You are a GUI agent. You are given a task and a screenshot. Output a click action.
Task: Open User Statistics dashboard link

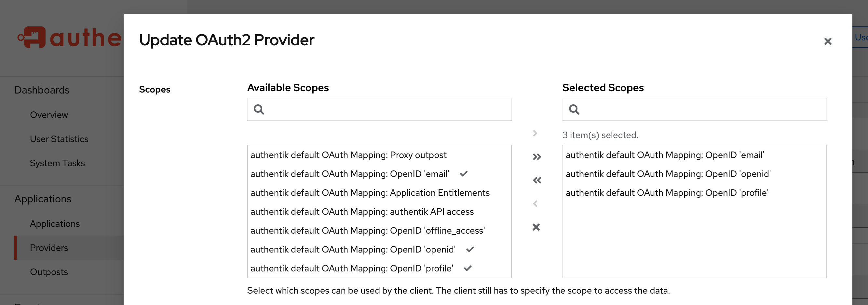pyautogui.click(x=59, y=139)
